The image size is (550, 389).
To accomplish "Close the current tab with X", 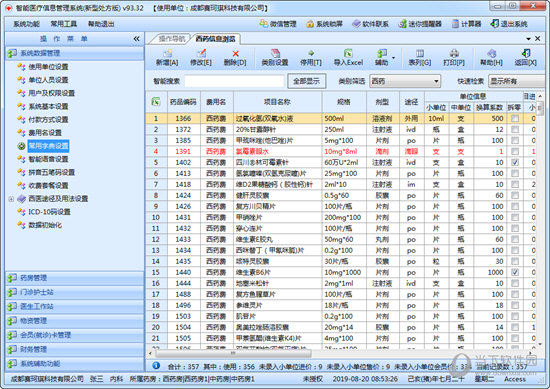I will point(537,39).
